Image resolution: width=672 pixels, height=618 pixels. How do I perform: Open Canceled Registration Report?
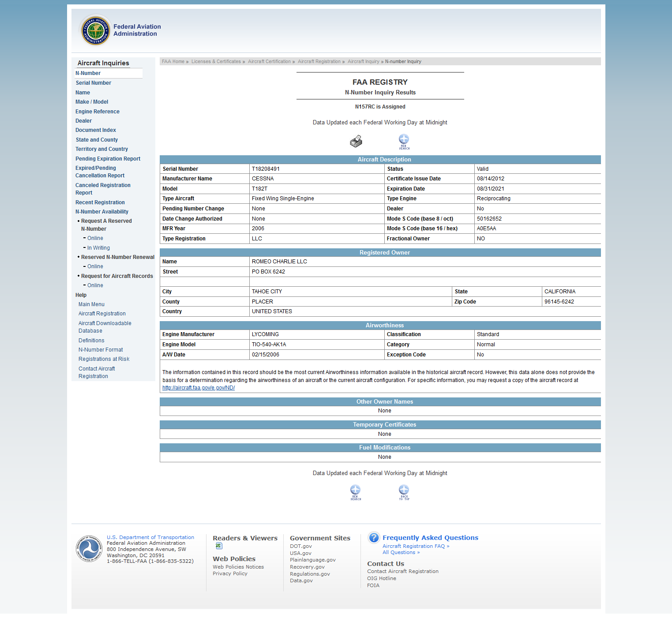click(x=103, y=189)
